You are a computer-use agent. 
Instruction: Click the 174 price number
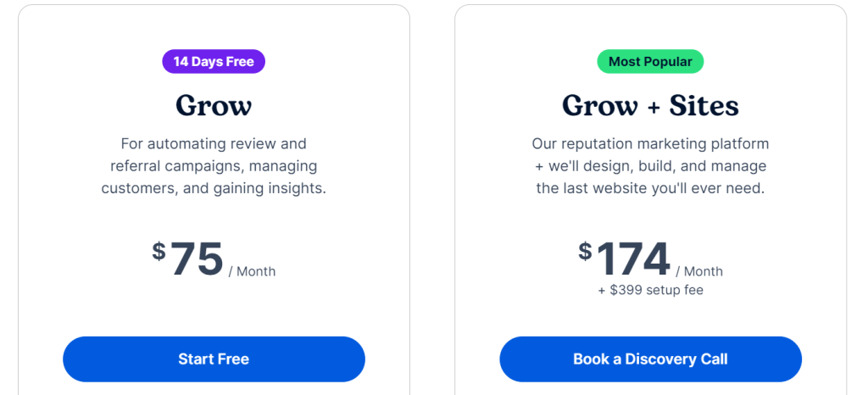pyautogui.click(x=633, y=259)
